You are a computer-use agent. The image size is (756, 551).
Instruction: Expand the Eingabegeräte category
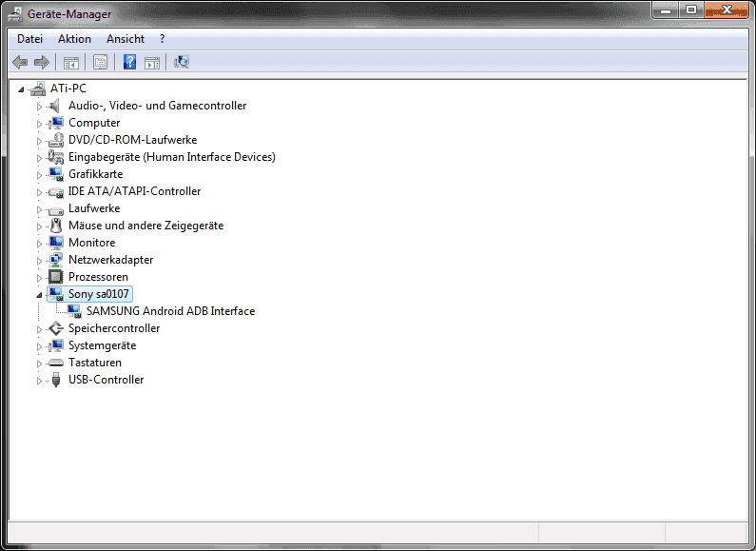(x=40, y=158)
